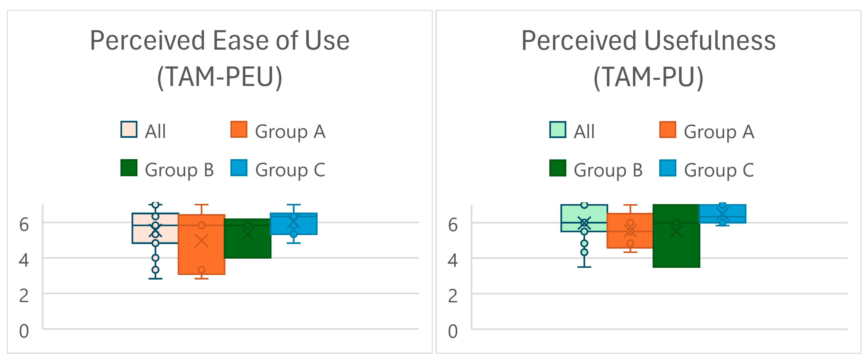Image resolution: width=868 pixels, height=364 pixels.
Task: Click the All legend swatch in PU chart
Action: 558,130
